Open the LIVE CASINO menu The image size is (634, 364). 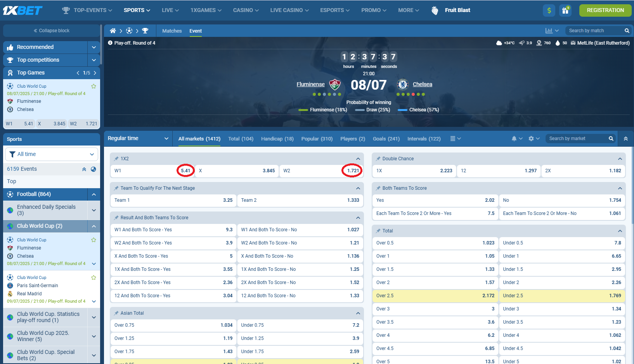click(x=289, y=10)
